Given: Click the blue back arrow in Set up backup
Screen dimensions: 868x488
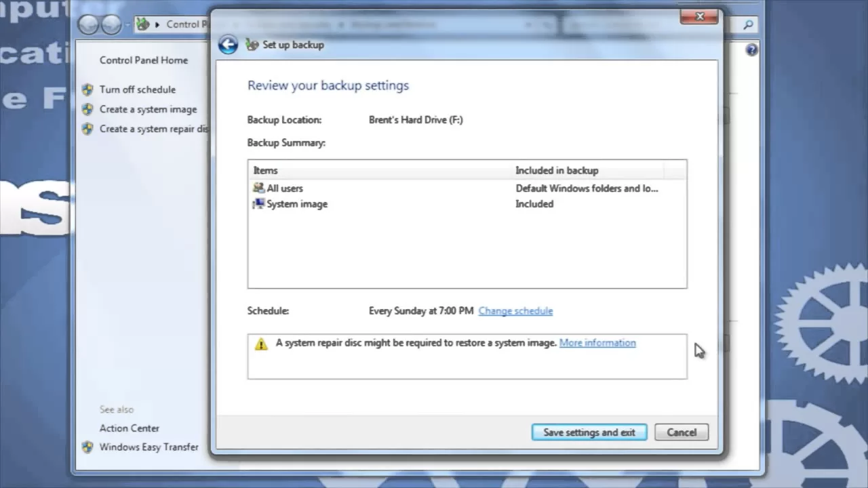Looking at the screenshot, I should (x=228, y=45).
